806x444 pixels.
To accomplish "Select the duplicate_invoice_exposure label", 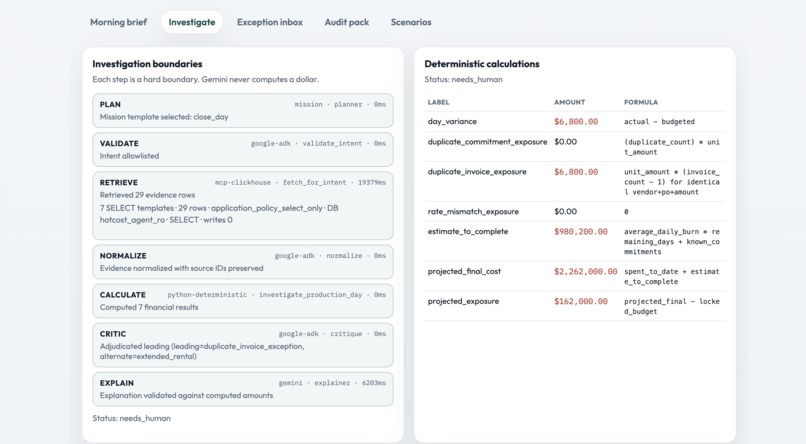I will point(477,172).
